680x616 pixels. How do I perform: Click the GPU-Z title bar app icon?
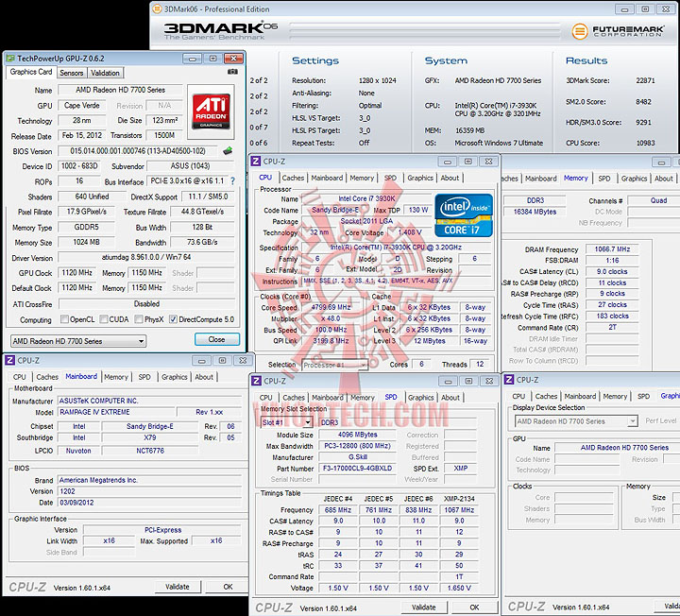click(x=10, y=59)
